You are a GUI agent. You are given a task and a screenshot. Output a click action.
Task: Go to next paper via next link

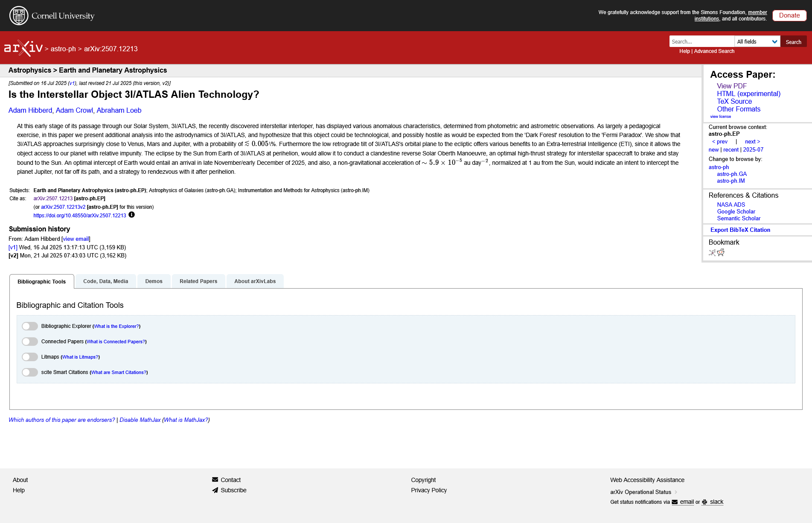[x=753, y=141]
